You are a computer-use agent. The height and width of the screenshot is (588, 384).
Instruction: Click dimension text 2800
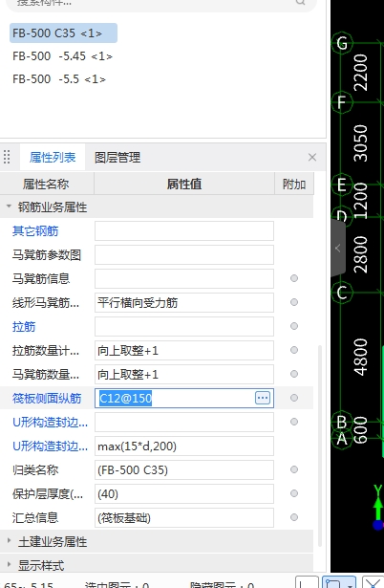click(x=360, y=254)
